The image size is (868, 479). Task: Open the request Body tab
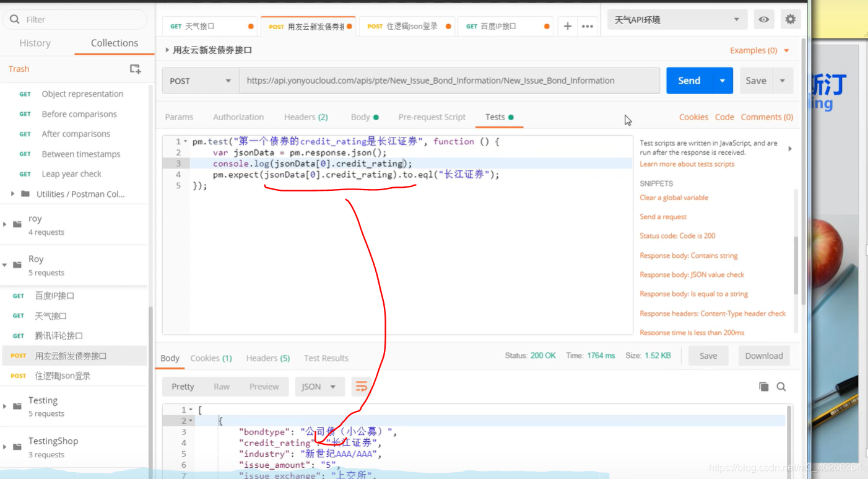(364, 117)
